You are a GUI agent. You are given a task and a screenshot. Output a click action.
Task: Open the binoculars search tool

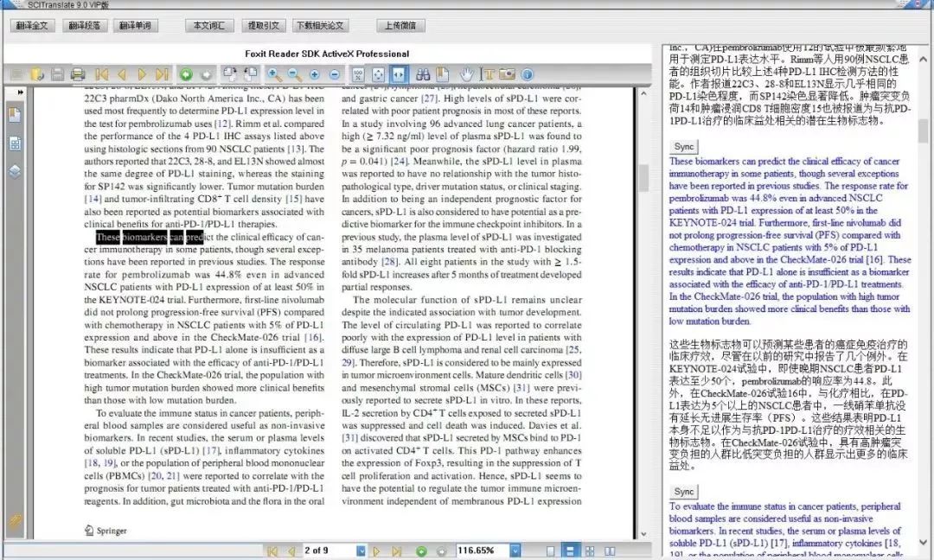[423, 74]
